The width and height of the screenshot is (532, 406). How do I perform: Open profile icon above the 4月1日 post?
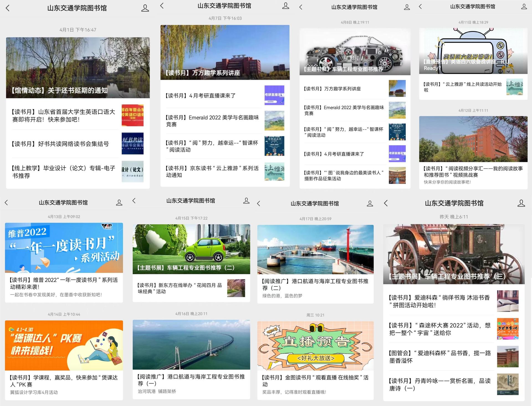point(145,8)
